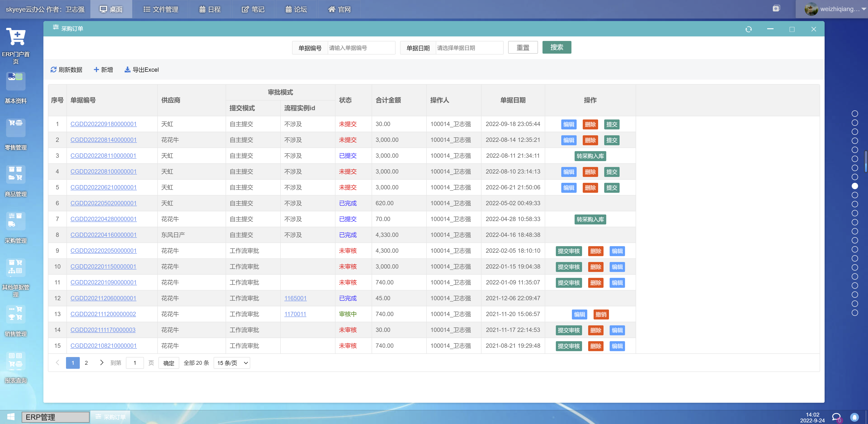868x424 pixels.
Task: Click 转采购入库 for row 3
Action: (590, 156)
